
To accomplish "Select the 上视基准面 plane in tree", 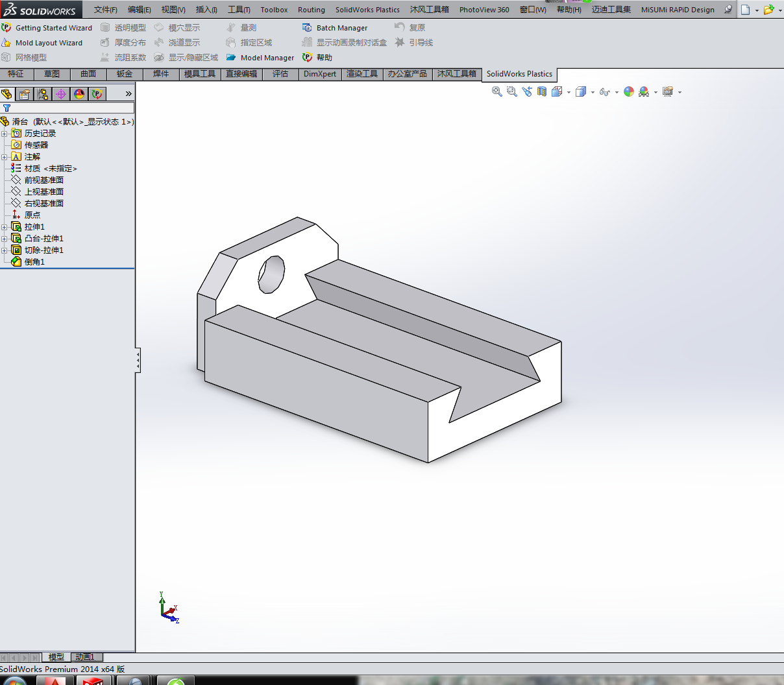I will pyautogui.click(x=38, y=192).
